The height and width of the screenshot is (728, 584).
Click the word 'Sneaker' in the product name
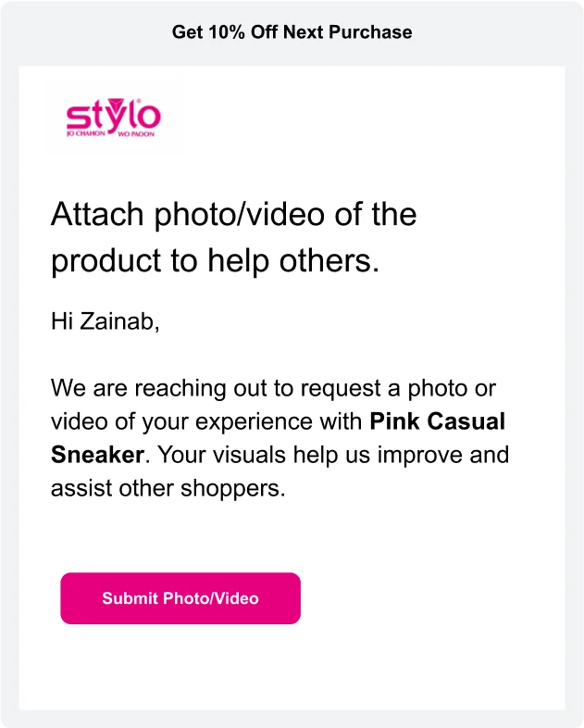click(97, 455)
